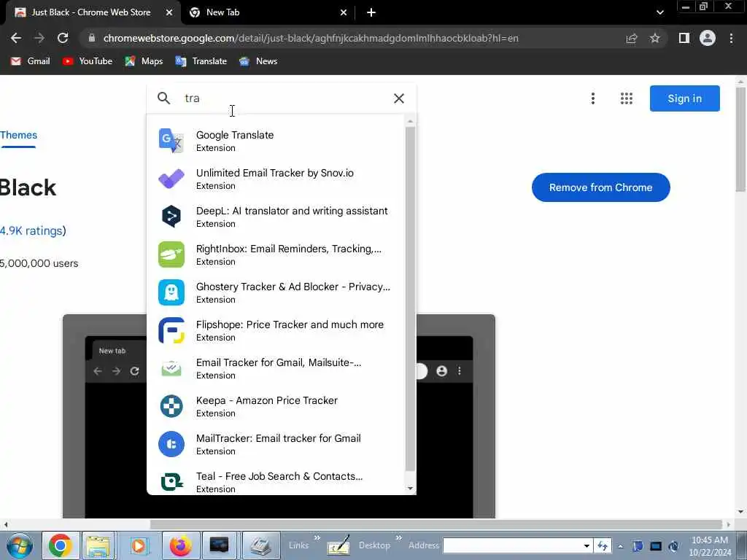Click the Ghostery ghost icon
747x560 pixels.
click(x=171, y=292)
